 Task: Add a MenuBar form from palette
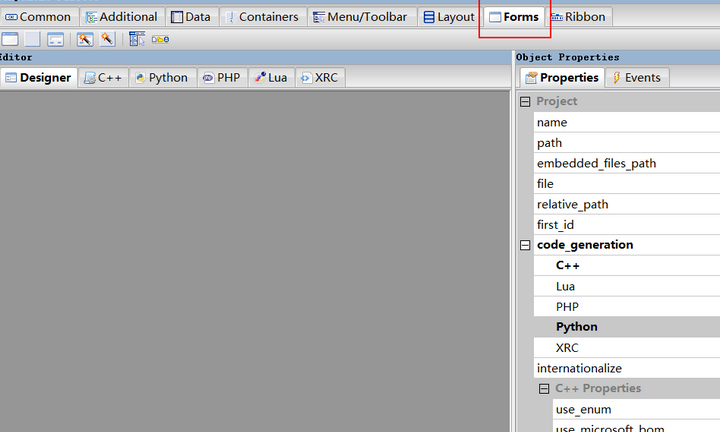click(137, 39)
